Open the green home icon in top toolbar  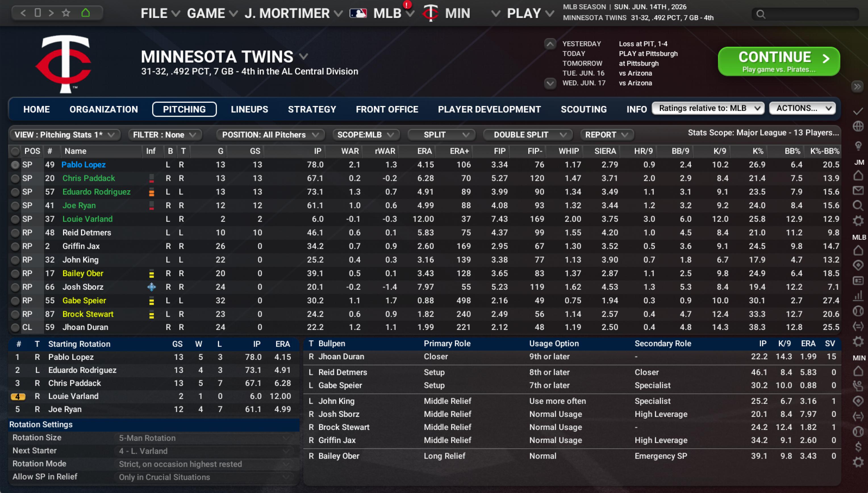[x=86, y=13]
